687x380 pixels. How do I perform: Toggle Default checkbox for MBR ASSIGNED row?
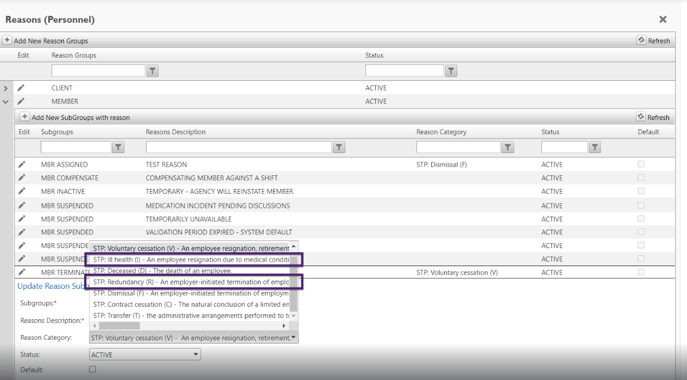point(641,164)
